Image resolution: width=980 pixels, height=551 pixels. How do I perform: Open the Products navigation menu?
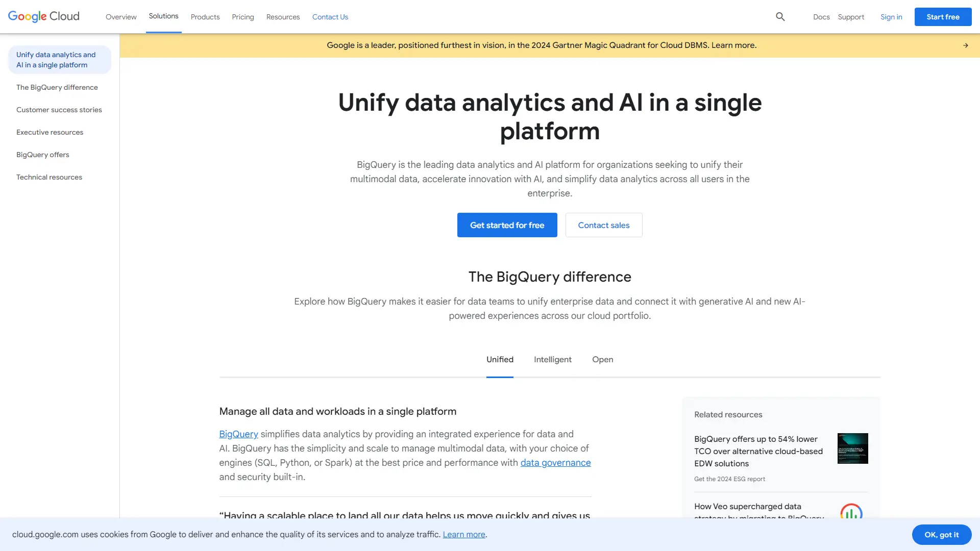[x=205, y=17]
